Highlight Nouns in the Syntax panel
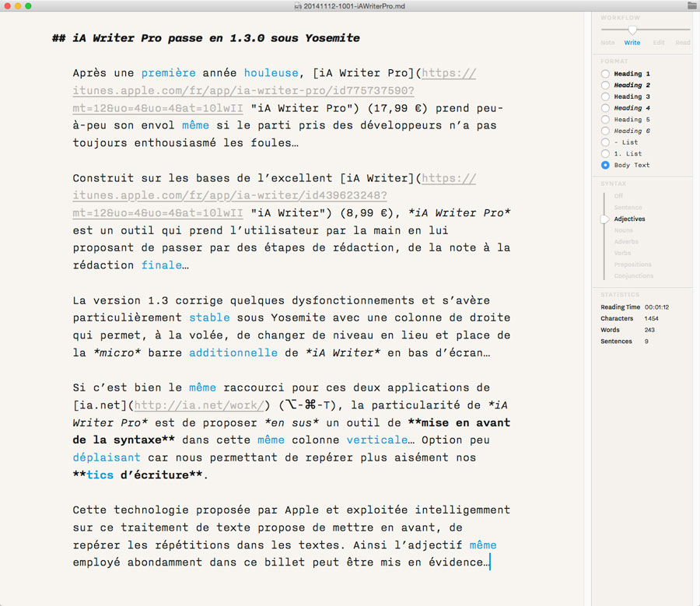Image resolution: width=700 pixels, height=606 pixels. 623,230
